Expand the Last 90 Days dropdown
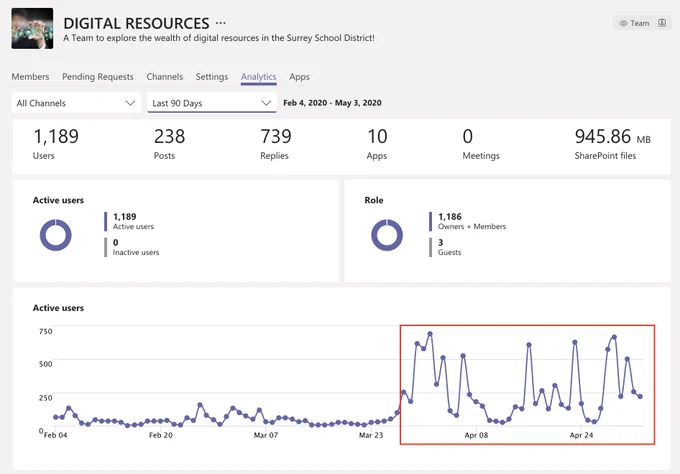680x474 pixels. pos(212,103)
